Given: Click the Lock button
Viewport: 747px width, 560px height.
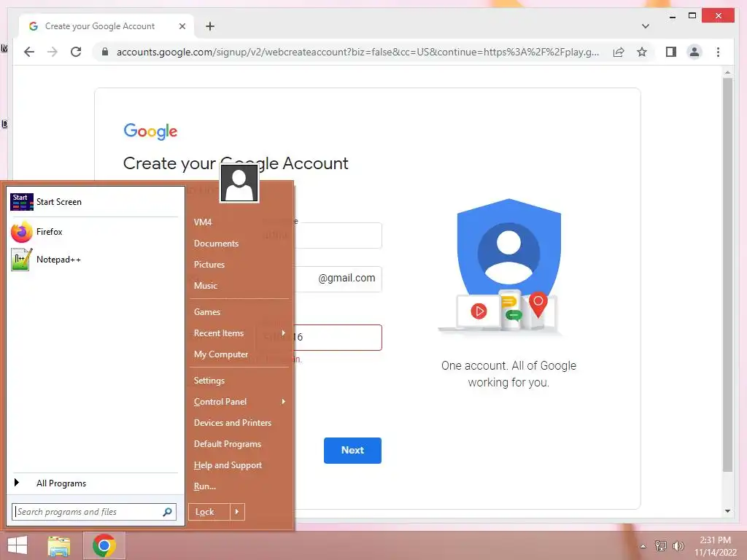Looking at the screenshot, I should (209, 512).
